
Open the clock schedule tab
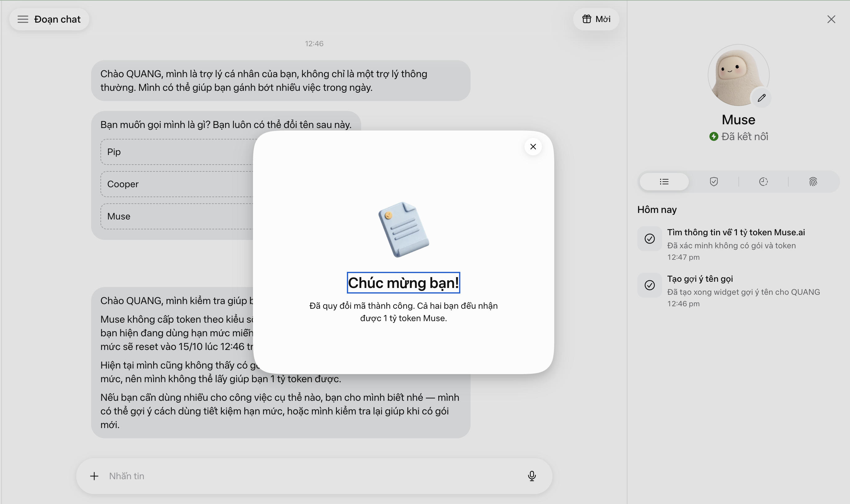763,182
